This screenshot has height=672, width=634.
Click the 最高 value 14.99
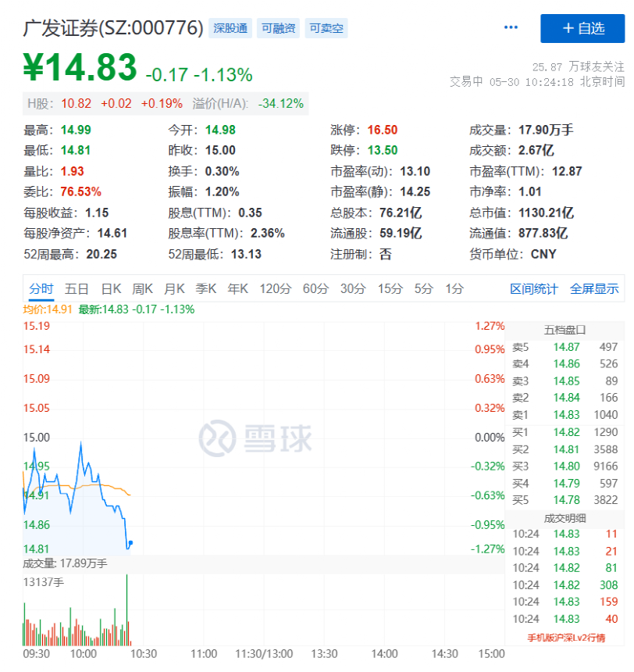pyautogui.click(x=76, y=130)
